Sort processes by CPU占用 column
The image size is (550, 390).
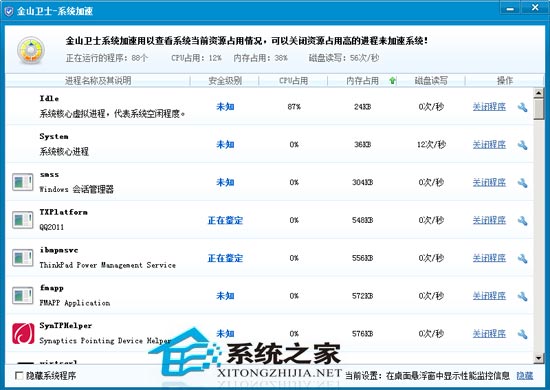point(293,81)
